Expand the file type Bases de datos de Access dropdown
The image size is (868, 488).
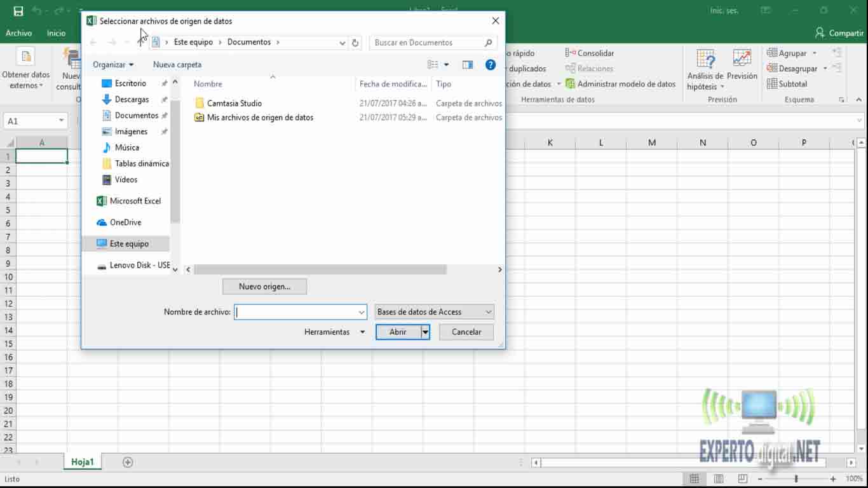488,312
